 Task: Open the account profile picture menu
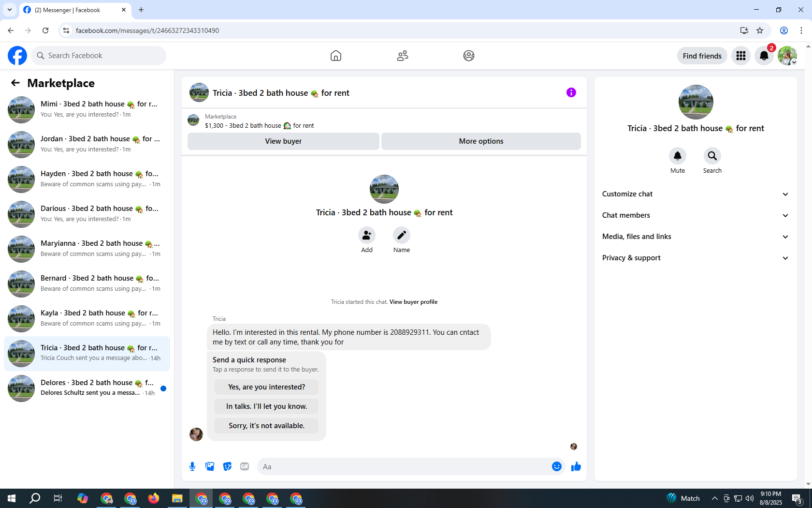tap(787, 56)
